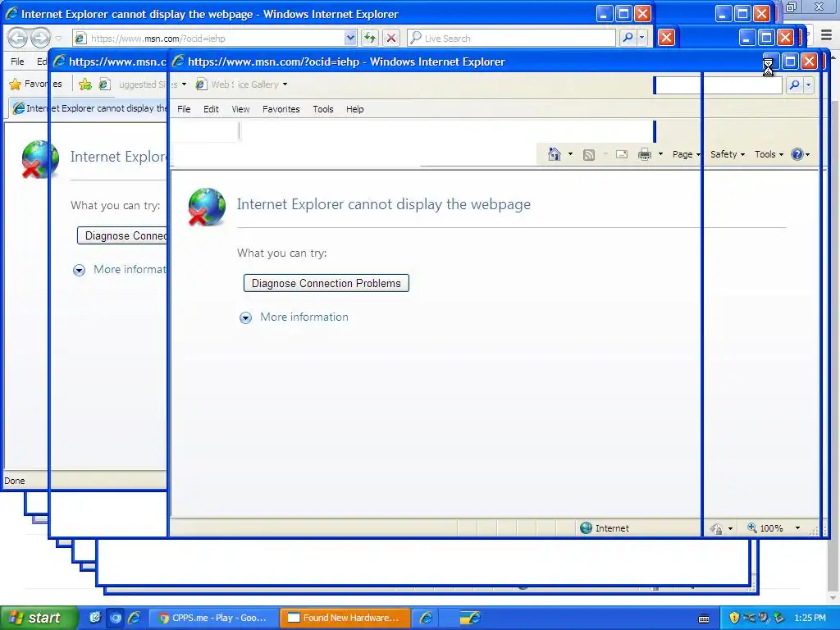Open the Page dropdown menu
Screen dimensions: 840x630
click(687, 154)
